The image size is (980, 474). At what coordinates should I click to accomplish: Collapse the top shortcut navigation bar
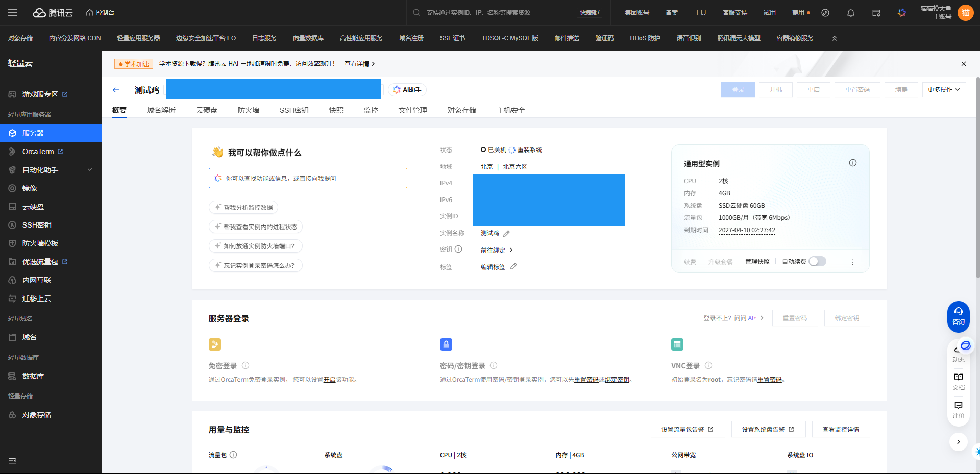point(835,38)
